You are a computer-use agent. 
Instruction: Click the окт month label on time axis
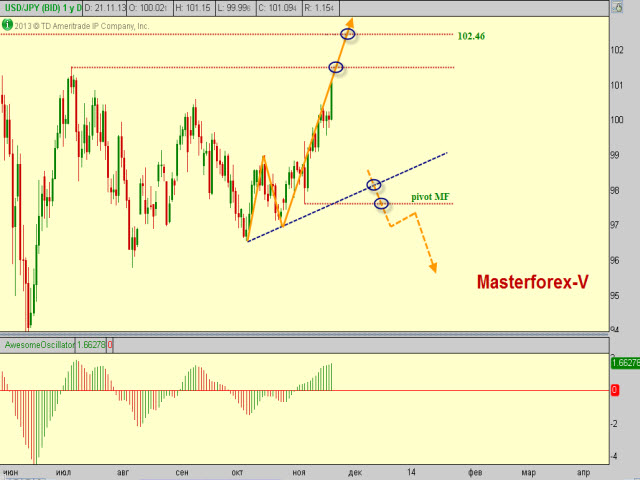pos(237,473)
